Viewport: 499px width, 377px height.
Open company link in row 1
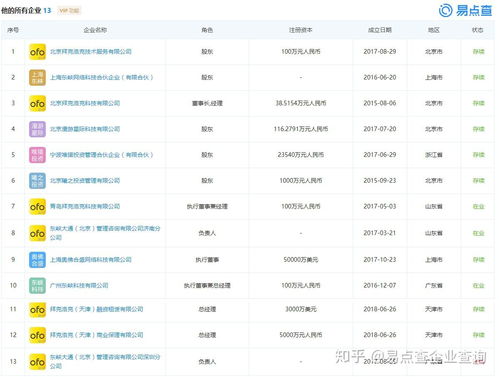tap(91, 52)
